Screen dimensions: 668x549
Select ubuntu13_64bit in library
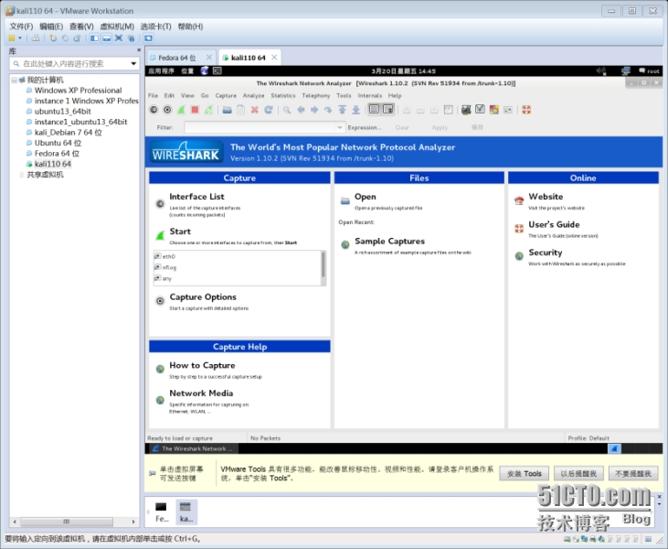63,111
